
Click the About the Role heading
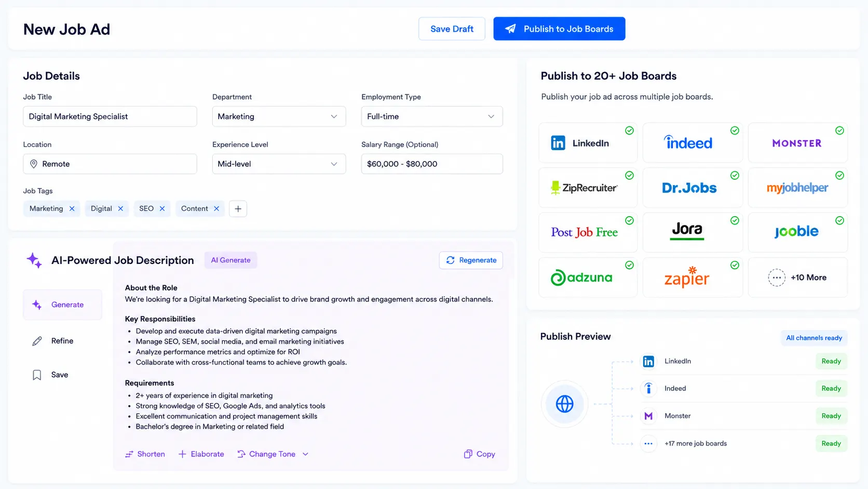click(151, 288)
